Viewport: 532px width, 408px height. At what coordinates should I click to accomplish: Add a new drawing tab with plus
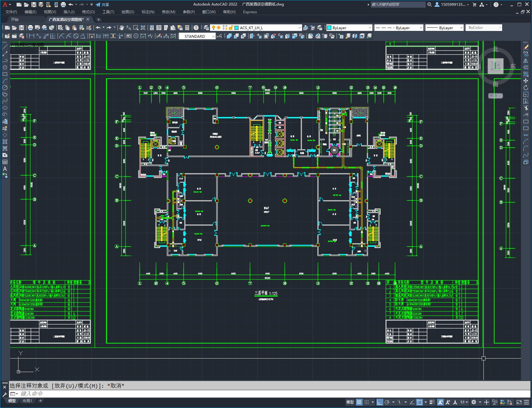tap(98, 19)
